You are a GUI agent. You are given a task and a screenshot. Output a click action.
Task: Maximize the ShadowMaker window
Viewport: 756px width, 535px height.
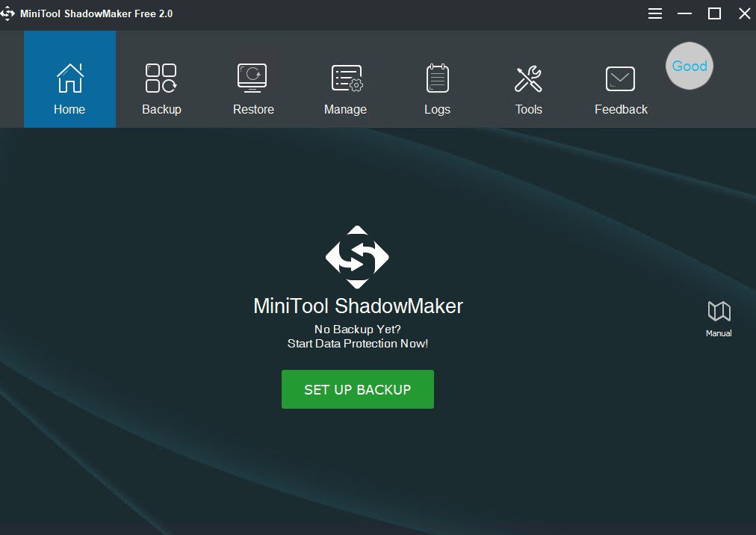714,13
